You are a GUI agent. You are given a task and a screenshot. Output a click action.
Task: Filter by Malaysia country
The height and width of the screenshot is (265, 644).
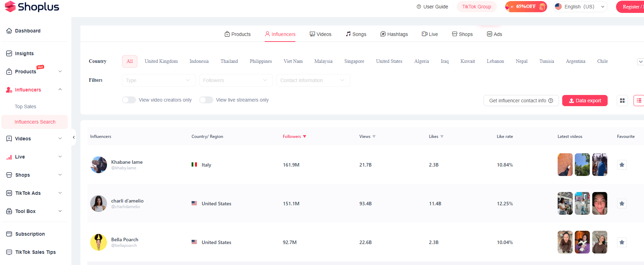pyautogui.click(x=323, y=61)
